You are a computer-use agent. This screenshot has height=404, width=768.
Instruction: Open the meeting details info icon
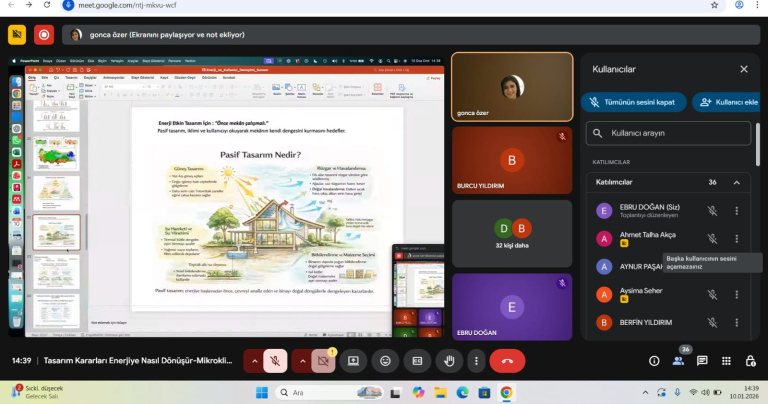tap(654, 361)
